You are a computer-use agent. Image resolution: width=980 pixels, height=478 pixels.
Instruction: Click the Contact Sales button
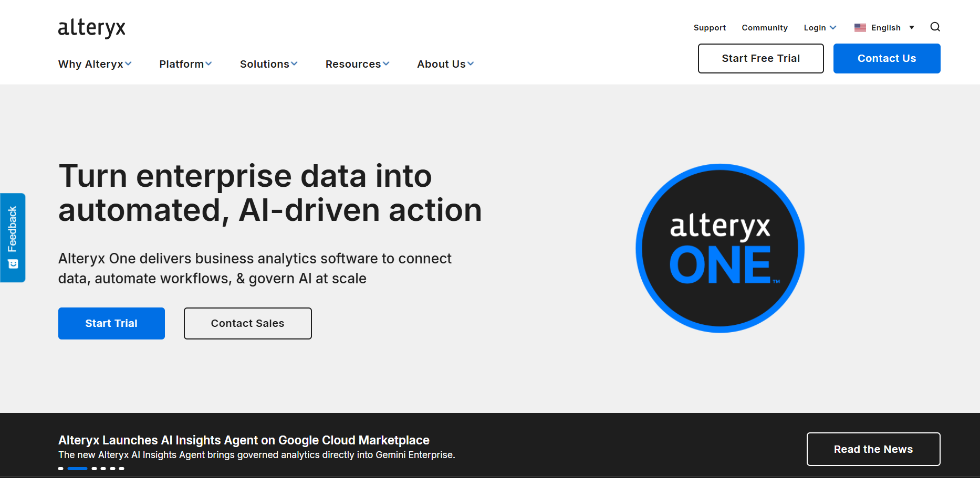click(247, 323)
